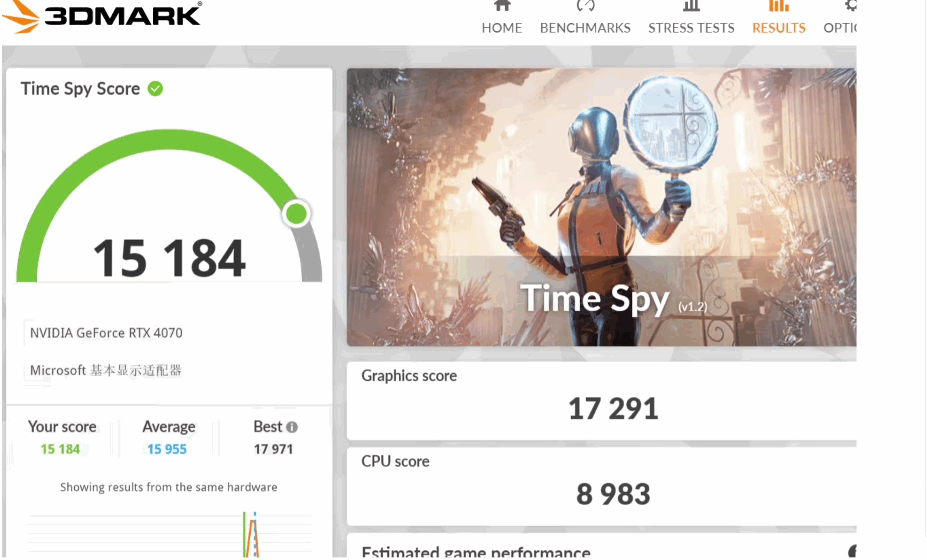The image size is (927, 560).
Task: Go to the HOME tab
Action: (x=502, y=28)
